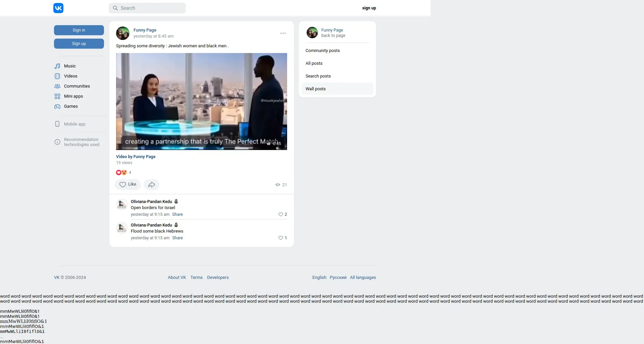Click the share arrow under the post
The height and width of the screenshot is (344, 644).
point(152,185)
